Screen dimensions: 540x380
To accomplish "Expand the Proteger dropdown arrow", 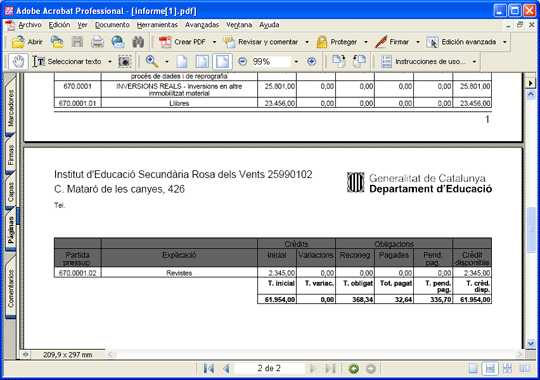I will [366, 42].
